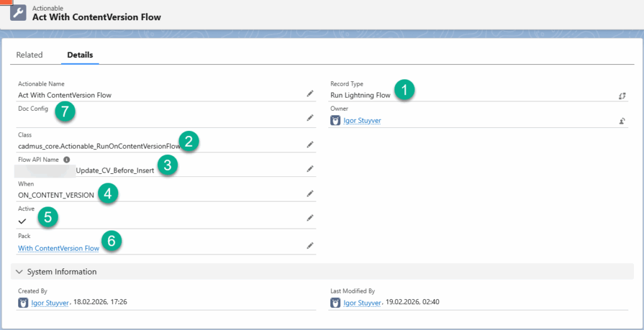Screen dimensions: 644x330
Task: Click the ON_CONTENT_VERSION When value
Action: (x=56, y=195)
